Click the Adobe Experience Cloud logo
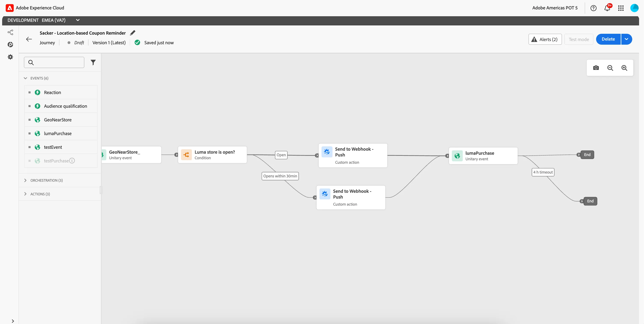The width and height of the screenshot is (644, 324). [x=9, y=8]
